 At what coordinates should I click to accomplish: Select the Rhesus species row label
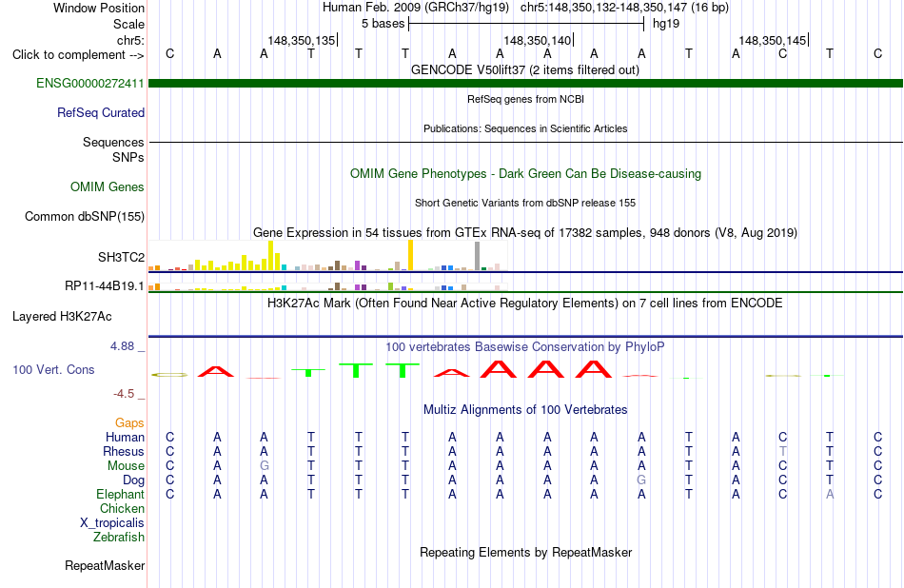coord(124,451)
